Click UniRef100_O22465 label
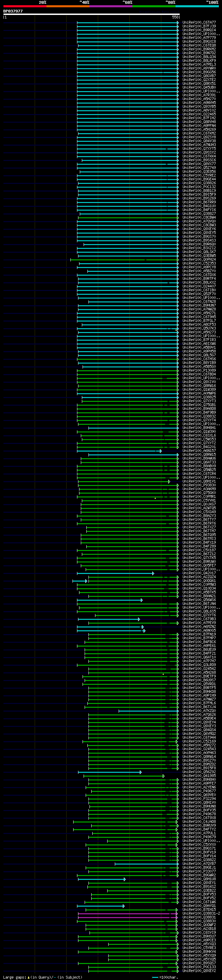 (x=199, y=114)
